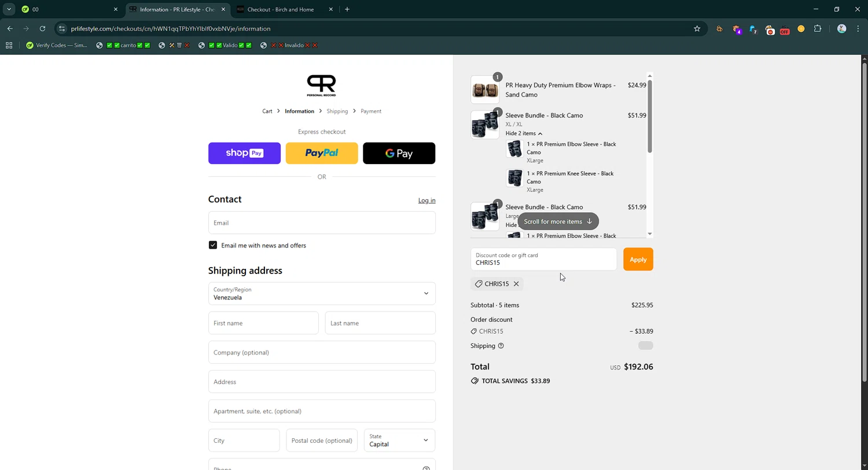868x470 pixels.
Task: Click the First name field
Action: [263, 323]
